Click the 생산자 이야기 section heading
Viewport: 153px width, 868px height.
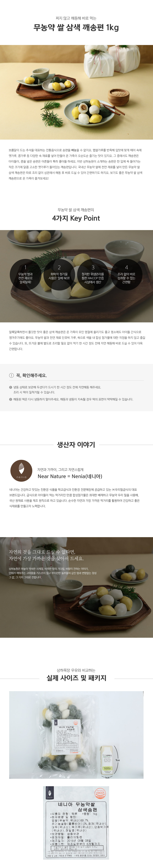pos(76,444)
